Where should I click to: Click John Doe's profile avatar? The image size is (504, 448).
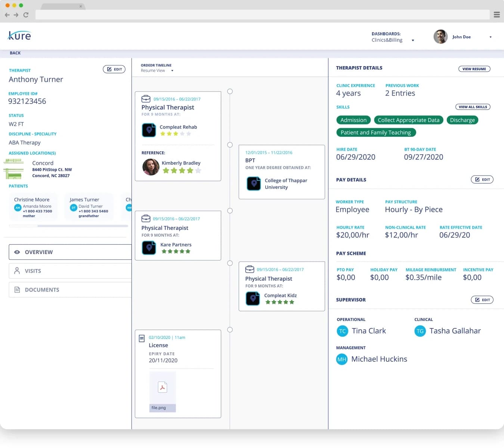coord(440,37)
